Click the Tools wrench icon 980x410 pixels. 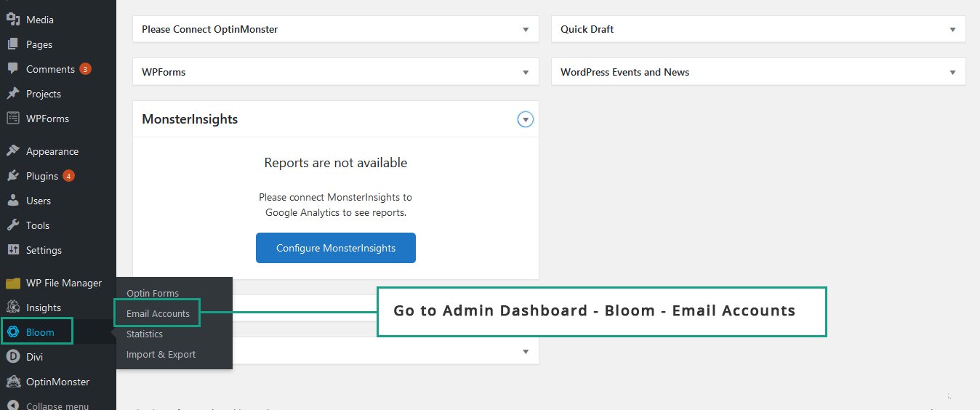12,225
